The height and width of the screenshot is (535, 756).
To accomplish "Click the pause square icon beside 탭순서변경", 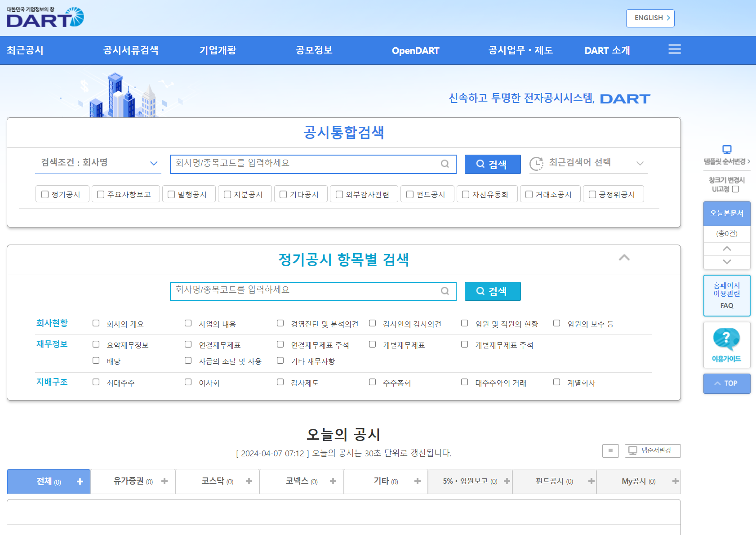I will 610,450.
